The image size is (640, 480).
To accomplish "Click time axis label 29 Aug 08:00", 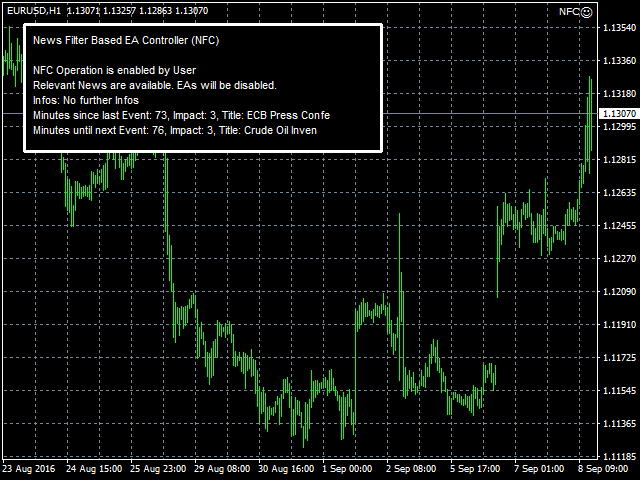I will point(222,469).
